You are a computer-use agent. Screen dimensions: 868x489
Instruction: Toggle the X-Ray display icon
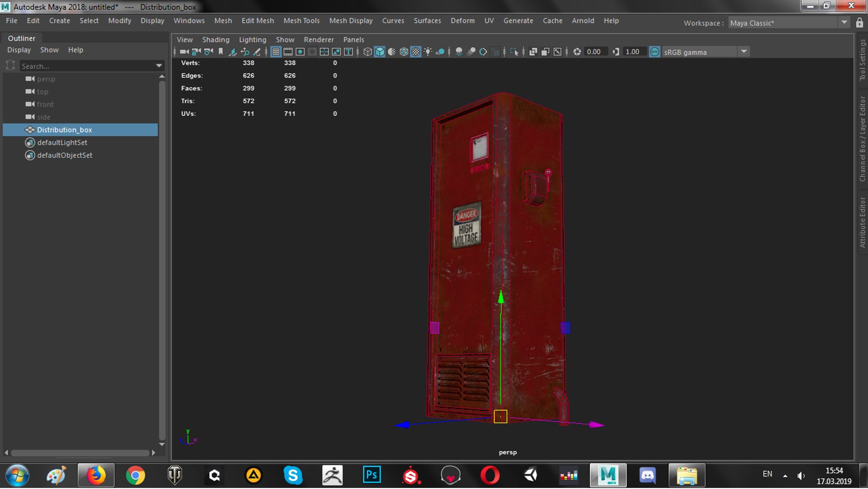533,52
